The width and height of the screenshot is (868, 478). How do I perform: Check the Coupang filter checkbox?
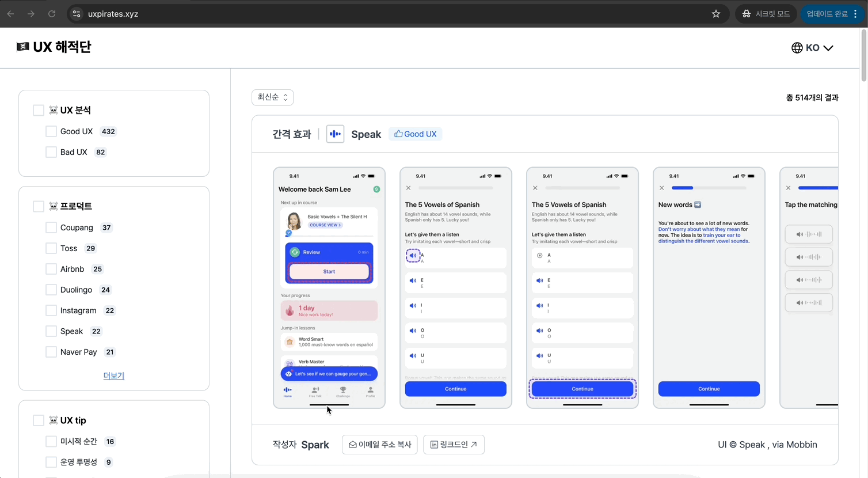pyautogui.click(x=51, y=227)
